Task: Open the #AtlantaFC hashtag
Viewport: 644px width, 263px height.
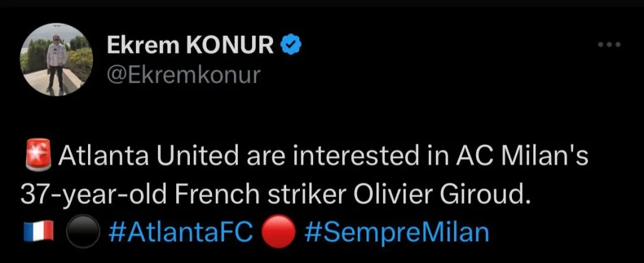Action: point(180,233)
